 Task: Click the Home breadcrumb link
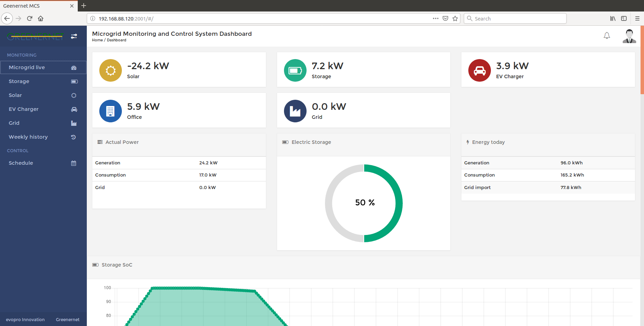97,40
